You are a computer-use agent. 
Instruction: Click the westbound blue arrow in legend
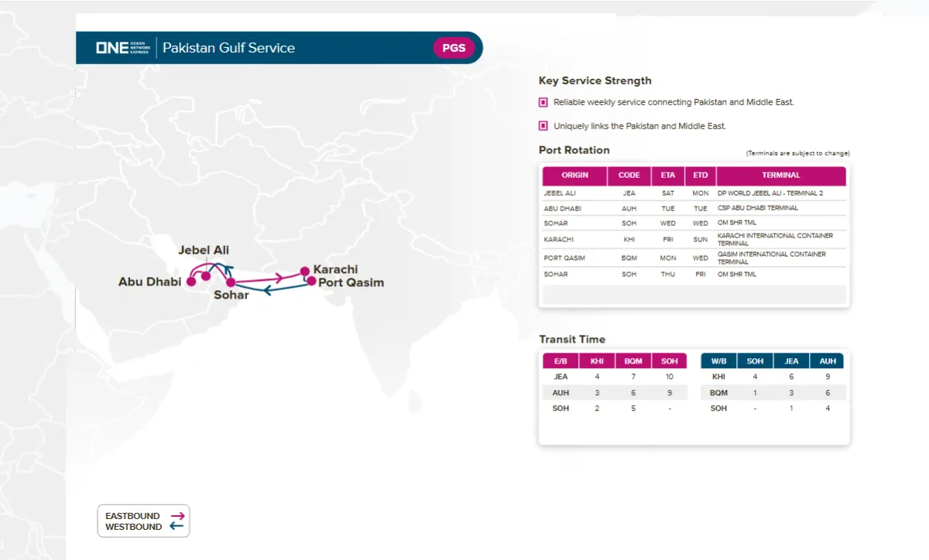point(177,527)
